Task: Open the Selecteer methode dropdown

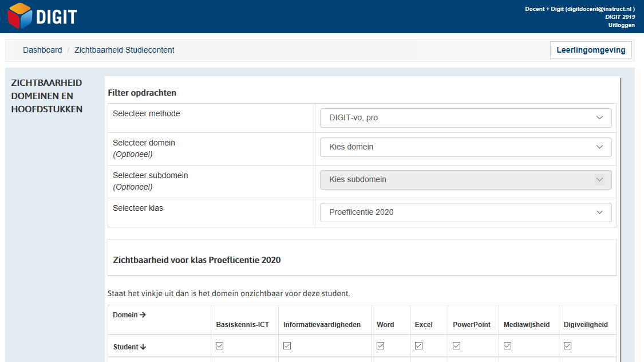Action: coord(465,118)
